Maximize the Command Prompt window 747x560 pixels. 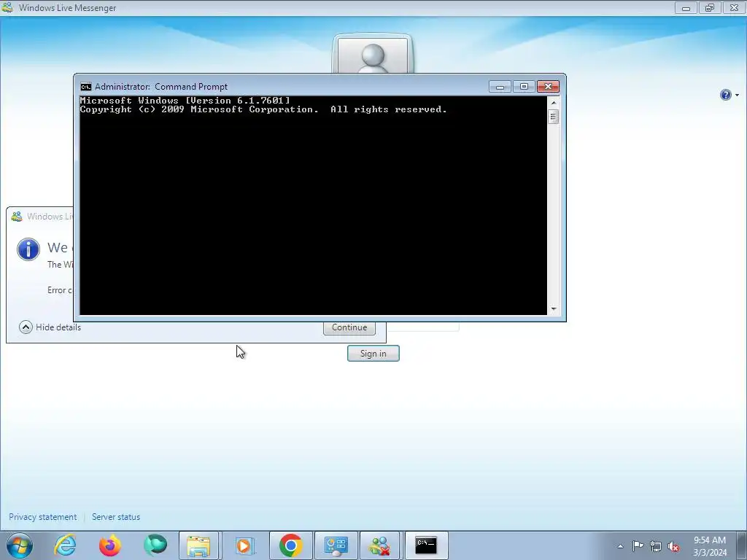point(524,87)
